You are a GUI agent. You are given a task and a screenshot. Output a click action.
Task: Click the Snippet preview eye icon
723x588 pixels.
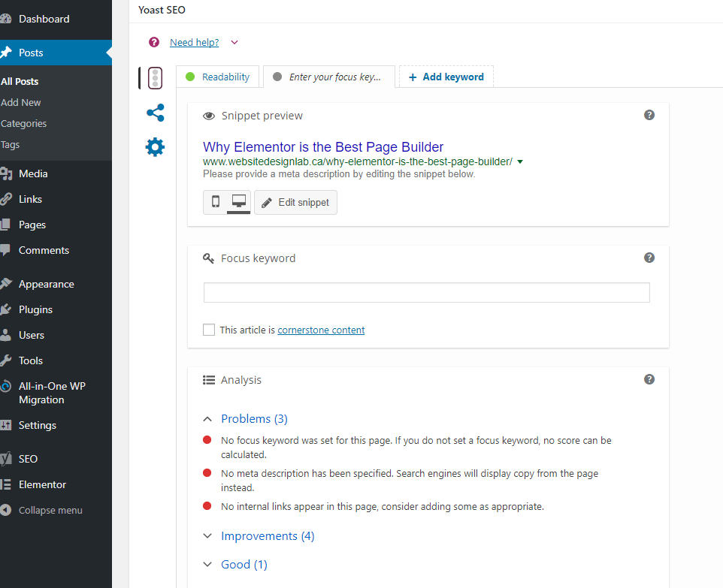209,116
